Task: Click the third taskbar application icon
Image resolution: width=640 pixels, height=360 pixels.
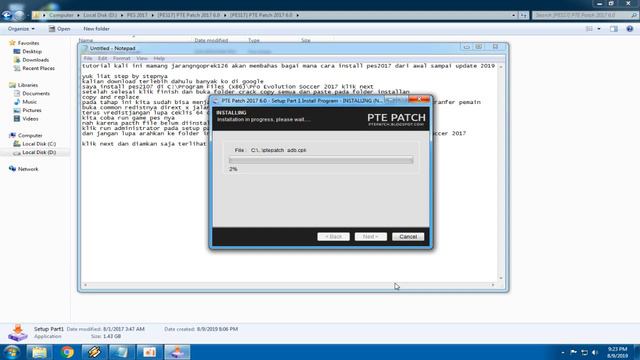Action: [94, 352]
